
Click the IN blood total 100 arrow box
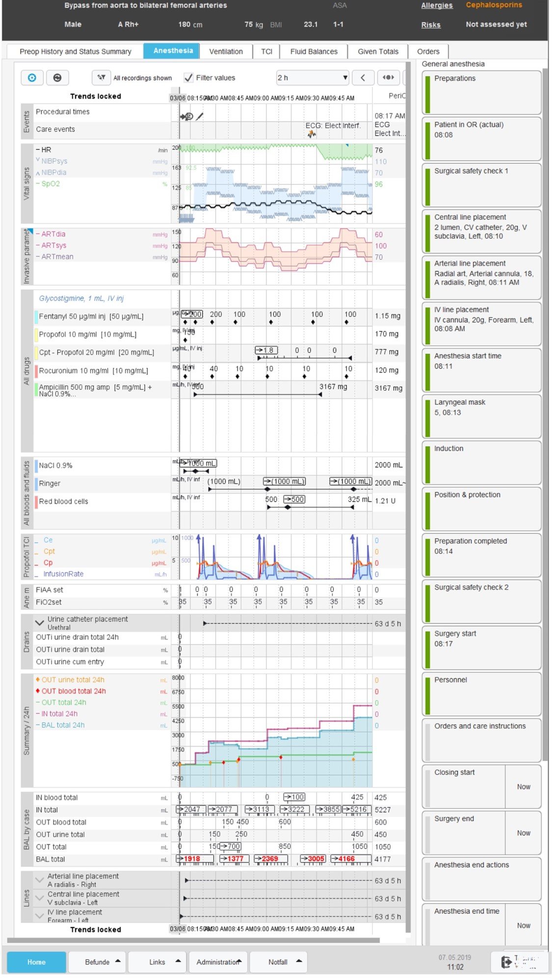pos(294,797)
